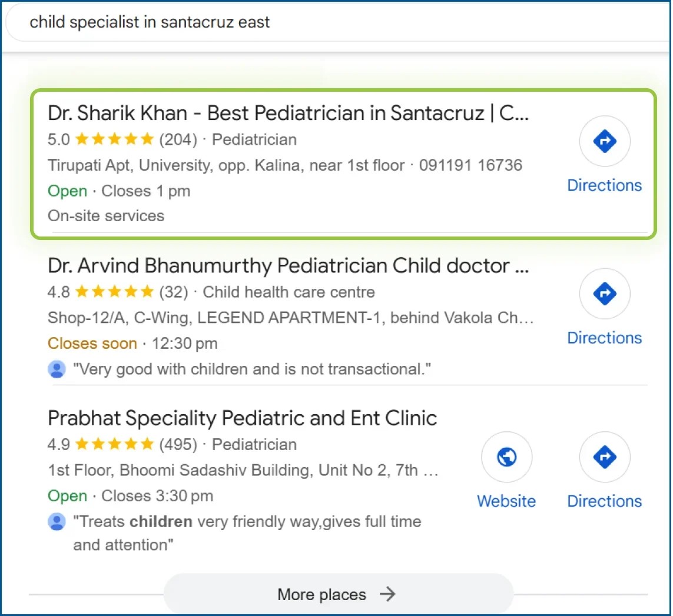Click reviewer avatar beside 'Very good with children'
This screenshot has width=673, height=616.
pyautogui.click(x=57, y=369)
